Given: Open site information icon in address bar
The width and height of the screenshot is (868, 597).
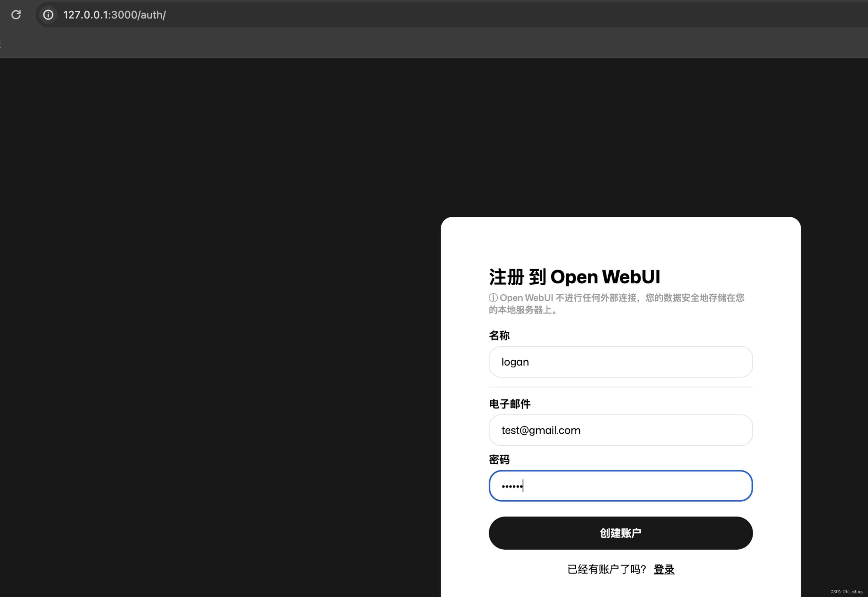Looking at the screenshot, I should tap(48, 14).
